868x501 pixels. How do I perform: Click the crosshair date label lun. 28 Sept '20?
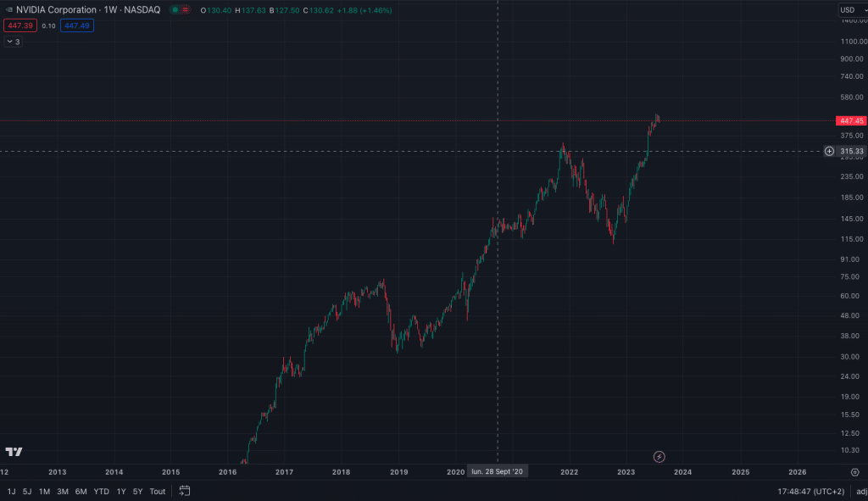point(497,471)
